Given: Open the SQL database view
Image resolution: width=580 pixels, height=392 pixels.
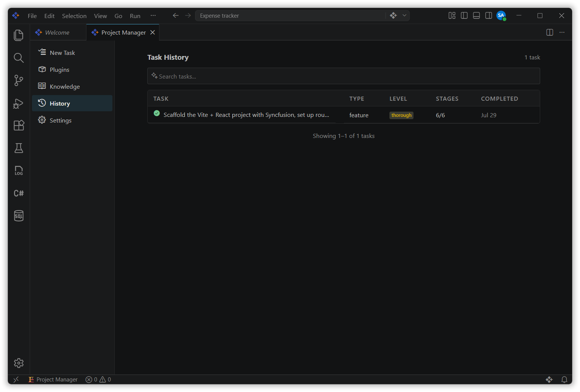Looking at the screenshot, I should click(18, 216).
